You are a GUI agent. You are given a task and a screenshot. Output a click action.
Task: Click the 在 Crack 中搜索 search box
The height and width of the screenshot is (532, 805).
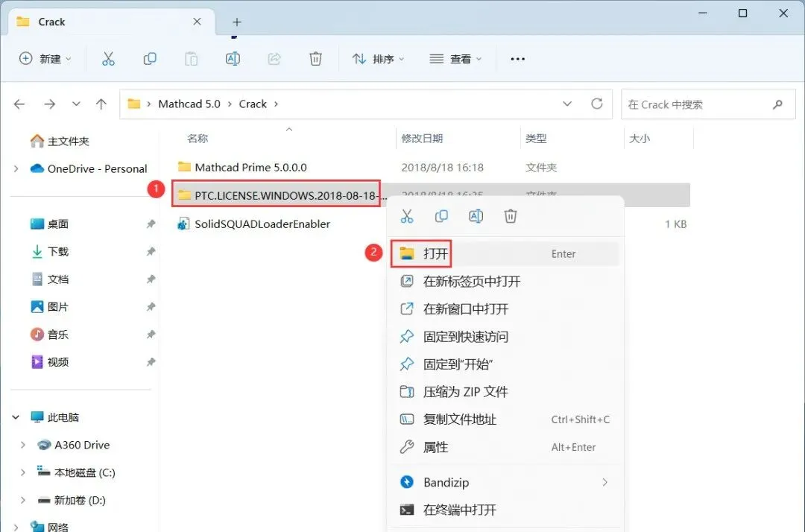coord(708,104)
